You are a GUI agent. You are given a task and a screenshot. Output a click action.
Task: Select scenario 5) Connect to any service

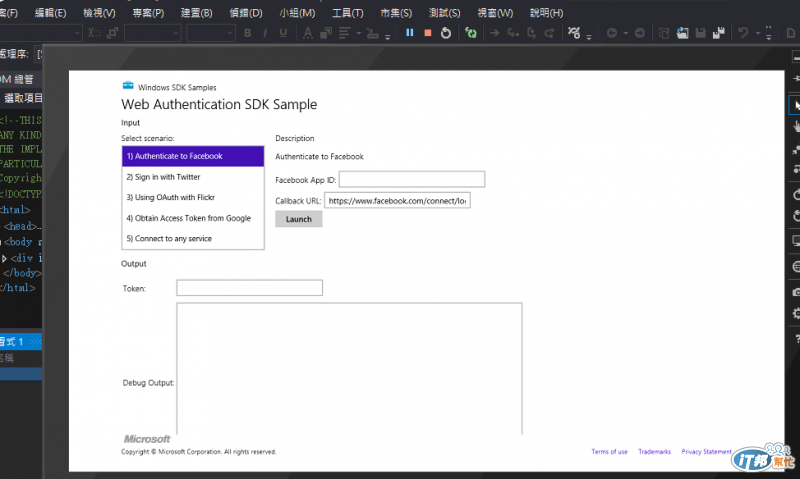coord(193,239)
